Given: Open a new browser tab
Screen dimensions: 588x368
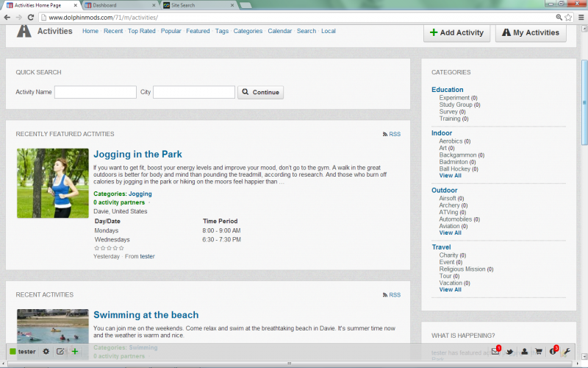Looking at the screenshot, I should click(x=245, y=5).
